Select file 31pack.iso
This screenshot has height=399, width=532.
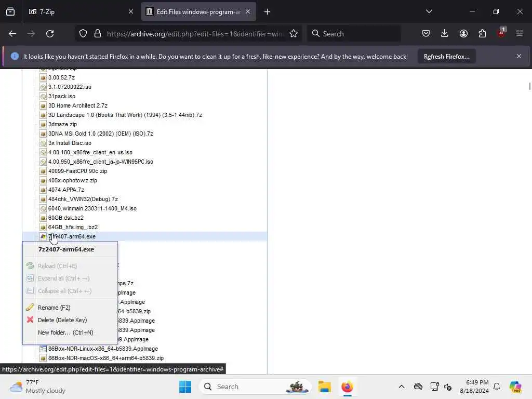point(61,96)
